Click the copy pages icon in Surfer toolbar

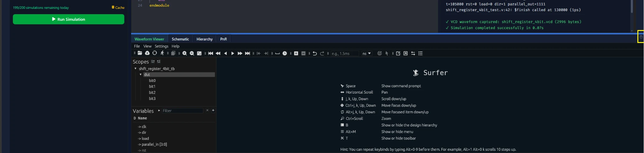[x=173, y=53]
